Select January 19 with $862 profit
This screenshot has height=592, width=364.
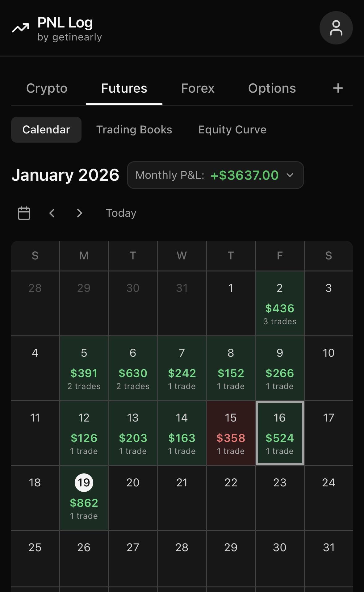click(x=84, y=498)
